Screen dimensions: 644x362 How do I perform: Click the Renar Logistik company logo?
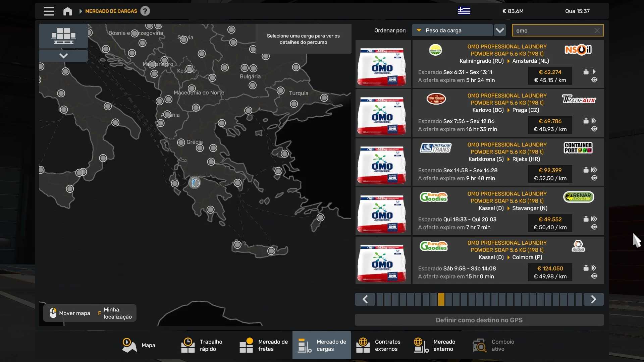pos(579,197)
